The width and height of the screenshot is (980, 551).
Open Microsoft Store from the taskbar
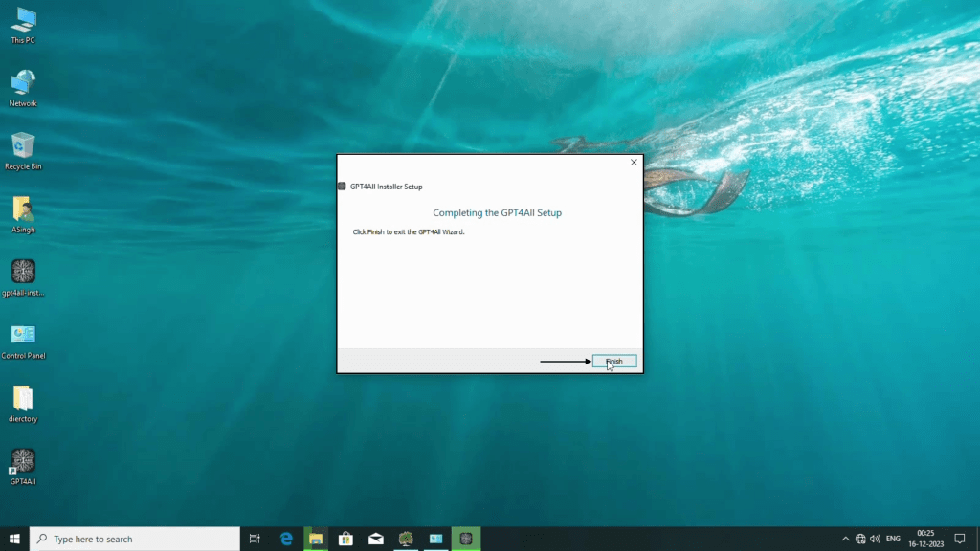pyautogui.click(x=345, y=539)
